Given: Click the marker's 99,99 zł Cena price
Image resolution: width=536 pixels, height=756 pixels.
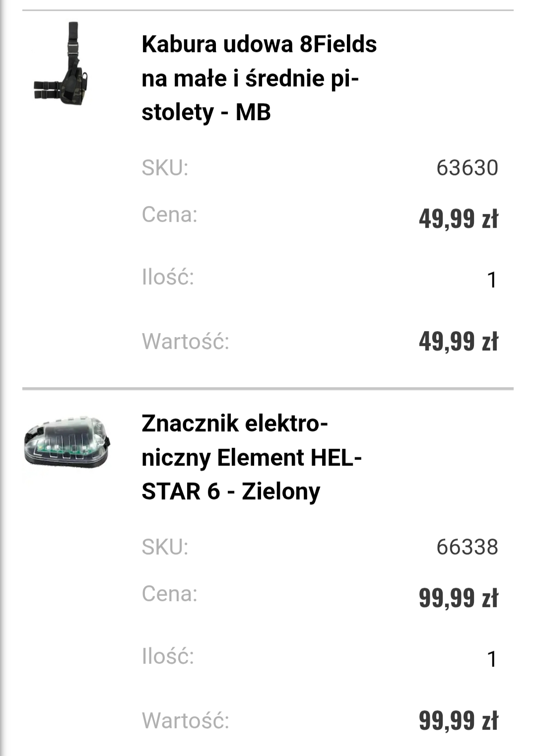Looking at the screenshot, I should (x=458, y=598).
